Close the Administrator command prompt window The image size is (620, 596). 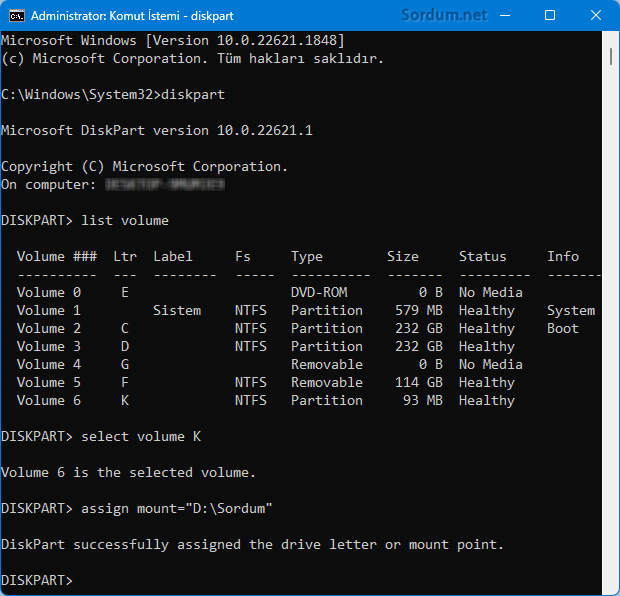coord(595,16)
